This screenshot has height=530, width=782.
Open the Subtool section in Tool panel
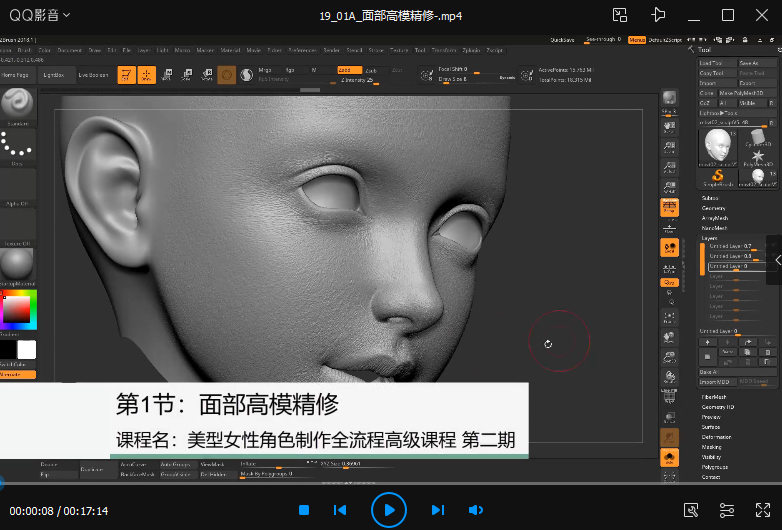(x=711, y=198)
